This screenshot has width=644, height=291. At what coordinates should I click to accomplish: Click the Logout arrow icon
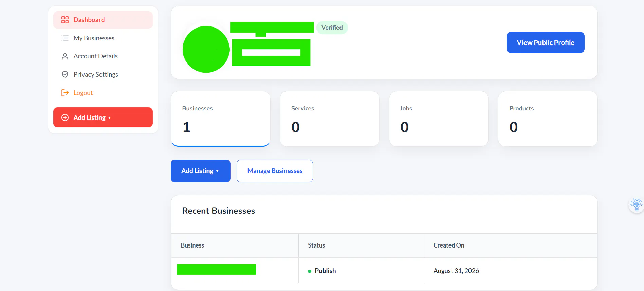coord(65,93)
